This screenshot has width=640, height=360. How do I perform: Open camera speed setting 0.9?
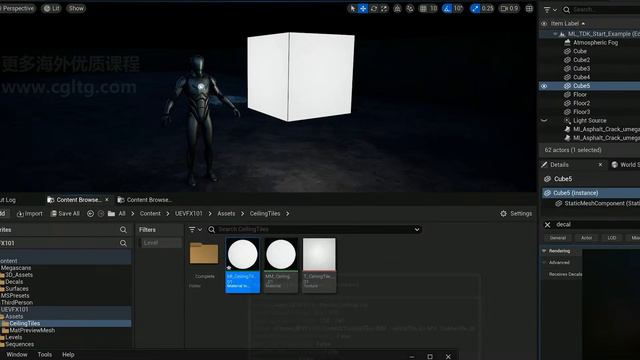click(x=509, y=9)
